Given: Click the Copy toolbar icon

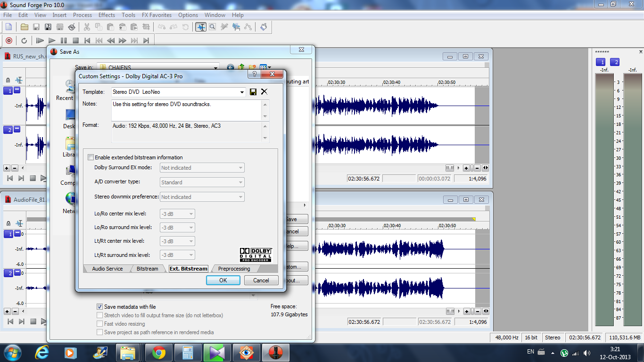Looking at the screenshot, I should coord(99,27).
